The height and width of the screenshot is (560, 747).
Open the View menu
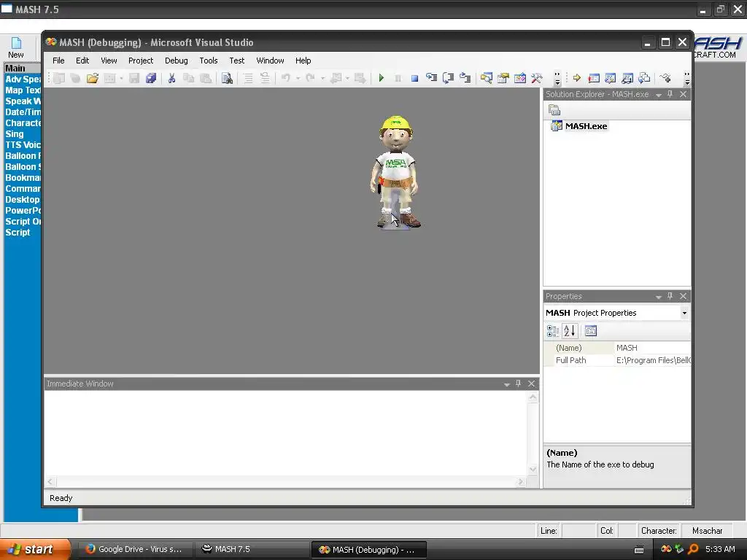pos(109,61)
